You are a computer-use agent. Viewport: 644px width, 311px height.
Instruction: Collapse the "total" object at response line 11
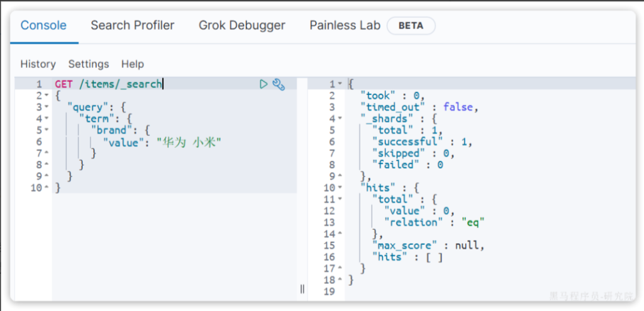340,199
